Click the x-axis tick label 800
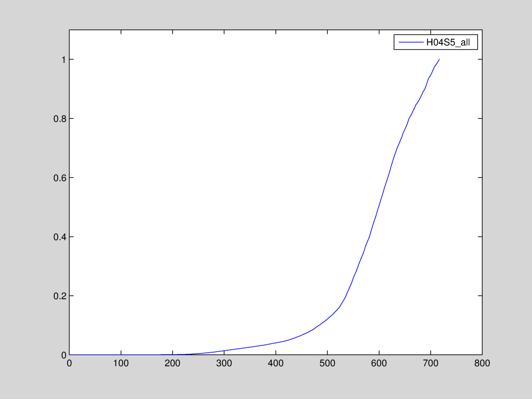Image resolution: width=532 pixels, height=399 pixels. [x=482, y=363]
